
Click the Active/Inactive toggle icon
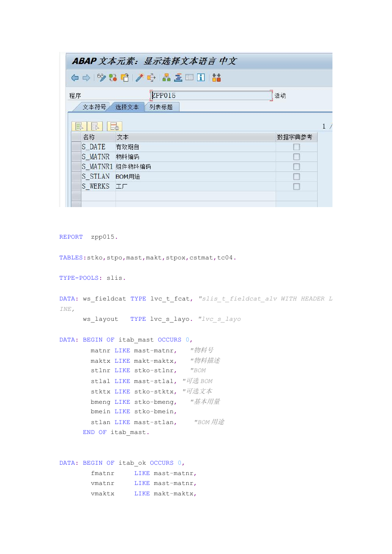pyautogui.click(x=113, y=78)
